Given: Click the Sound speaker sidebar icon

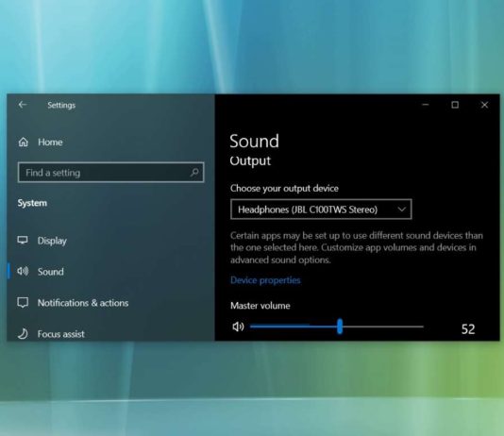Looking at the screenshot, I should pos(23,271).
